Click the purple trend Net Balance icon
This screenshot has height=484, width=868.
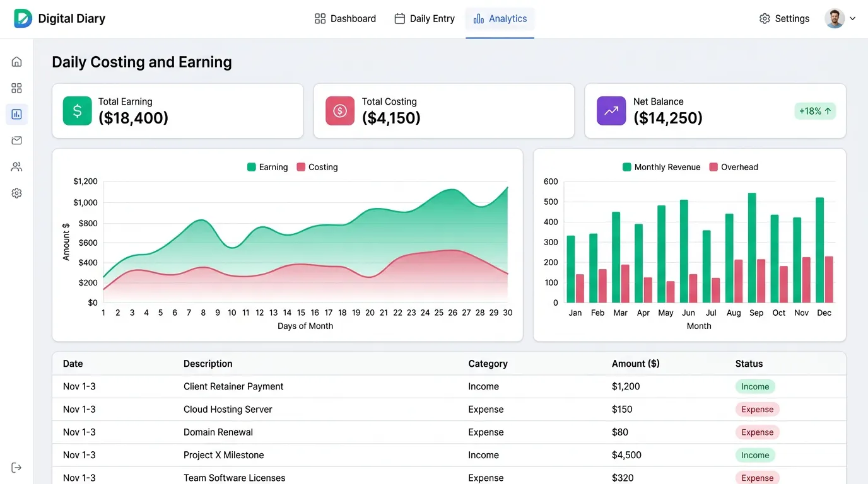pos(611,111)
